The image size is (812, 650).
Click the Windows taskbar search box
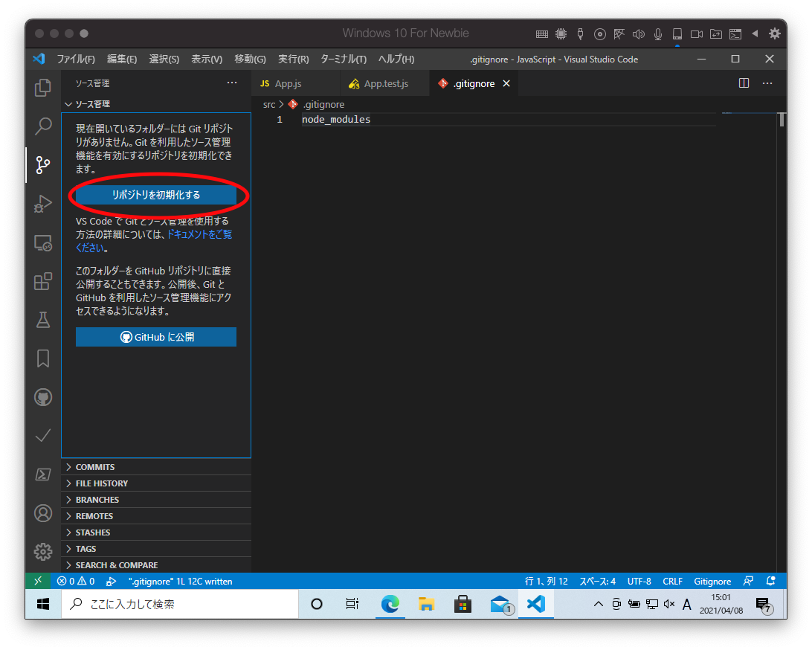point(180,604)
